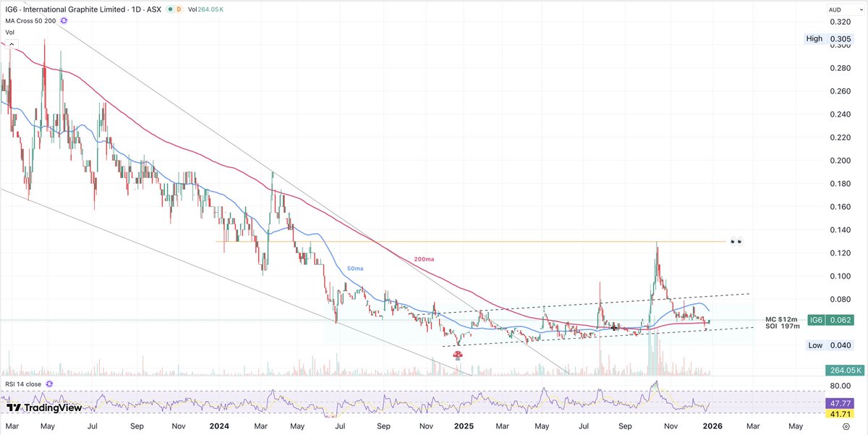Open the AUD currency selector
This screenshot has height=435, width=868.
tap(845, 9)
